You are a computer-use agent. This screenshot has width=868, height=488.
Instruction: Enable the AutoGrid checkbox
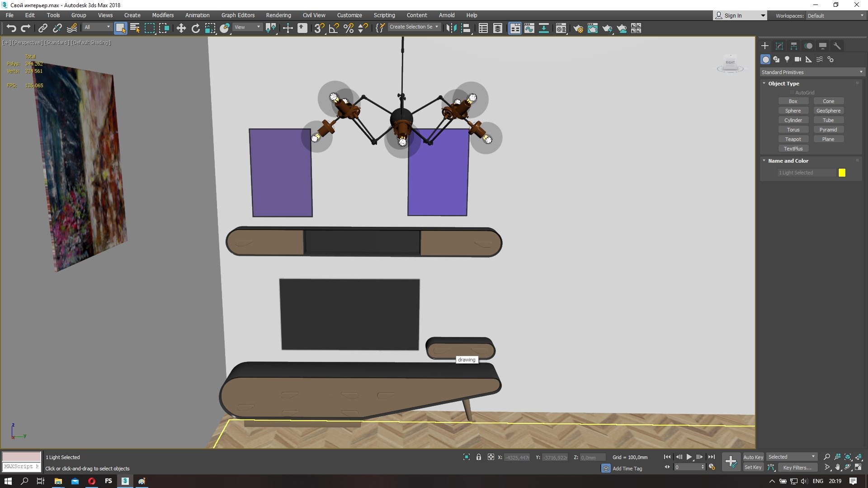(x=792, y=93)
